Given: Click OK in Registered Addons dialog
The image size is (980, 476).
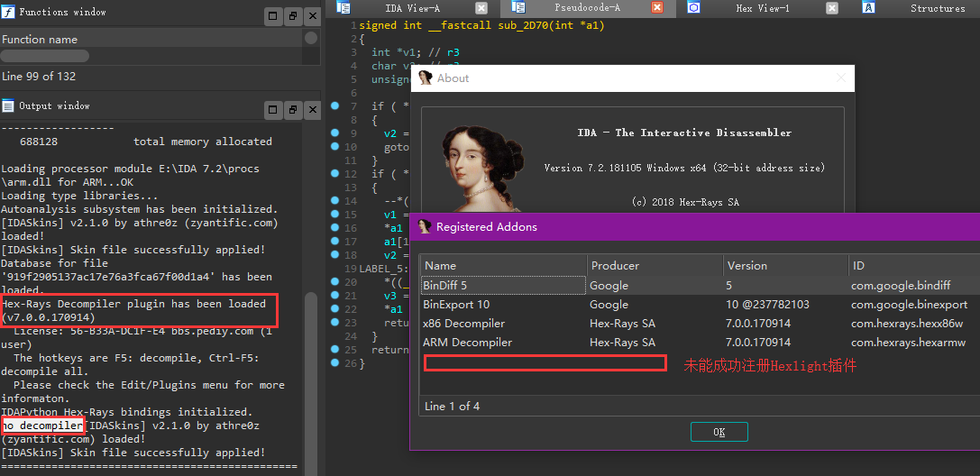Looking at the screenshot, I should (x=719, y=432).
